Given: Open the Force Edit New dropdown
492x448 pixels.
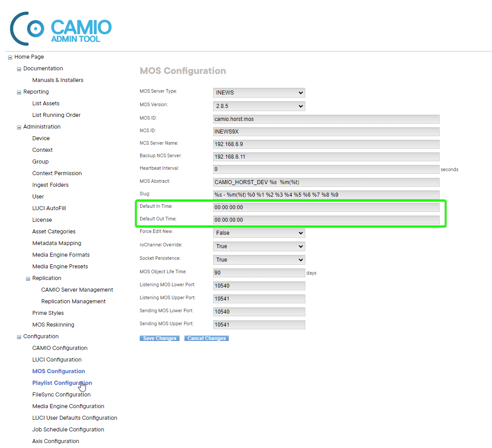Looking at the screenshot, I should [259, 233].
